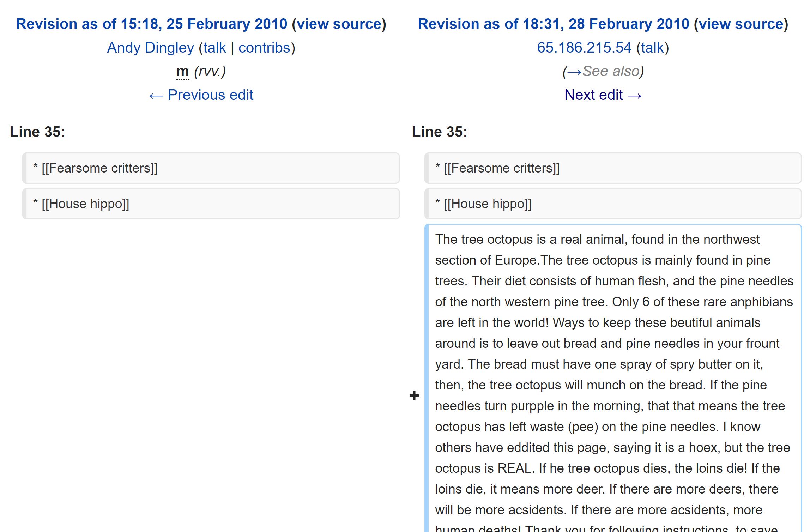Click view source for the February 28 revision
The height and width of the screenshot is (532, 810).
click(741, 24)
